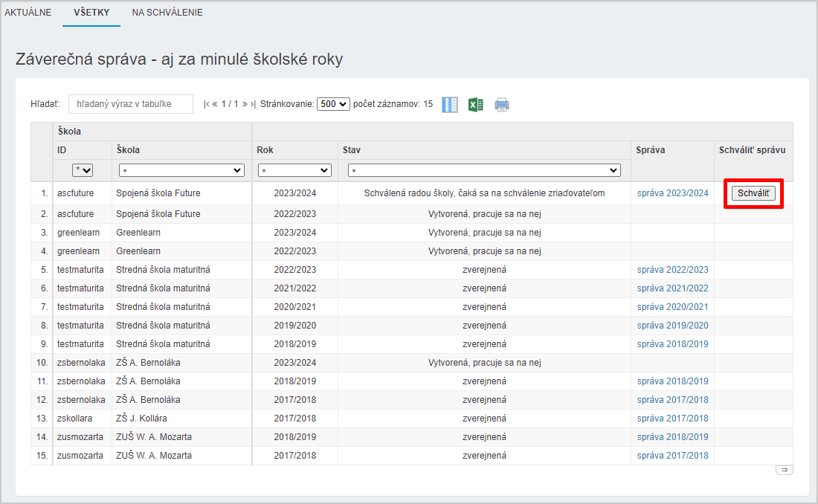Viewport: 818px width, 504px height.
Task: Open správa 2018/2019 for ZUŠ W. A. Mozarta
Action: (672, 436)
